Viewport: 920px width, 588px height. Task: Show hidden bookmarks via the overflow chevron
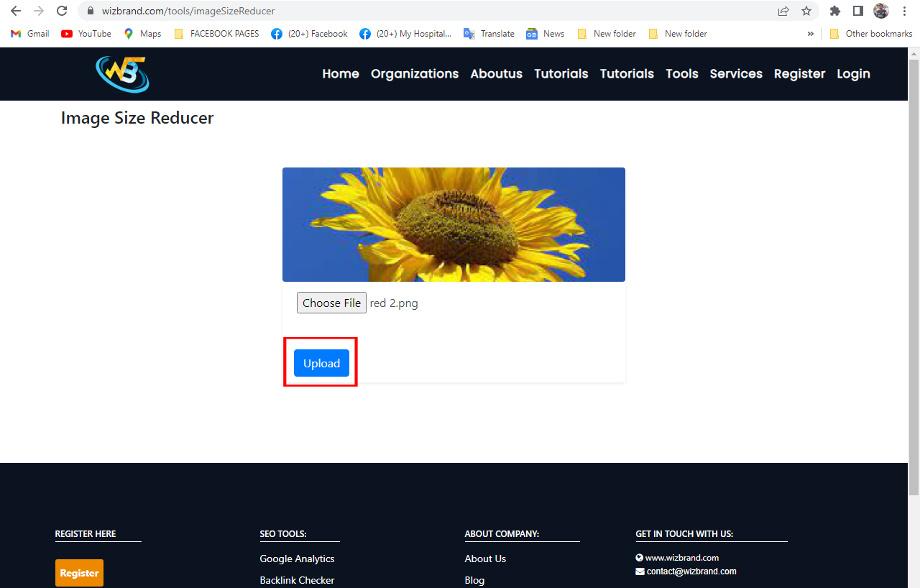(811, 33)
